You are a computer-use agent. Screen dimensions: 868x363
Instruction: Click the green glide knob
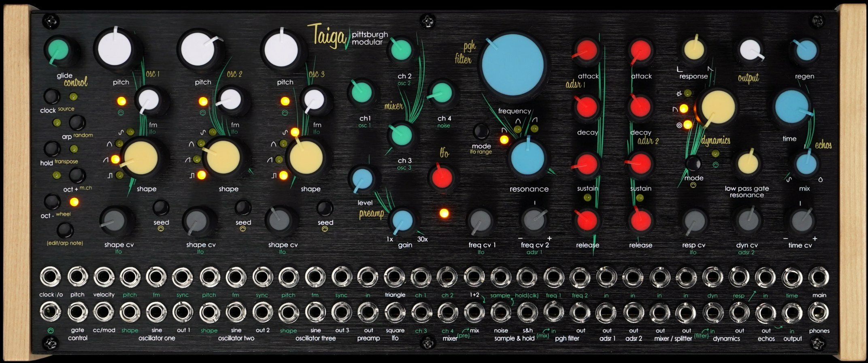click(58, 50)
